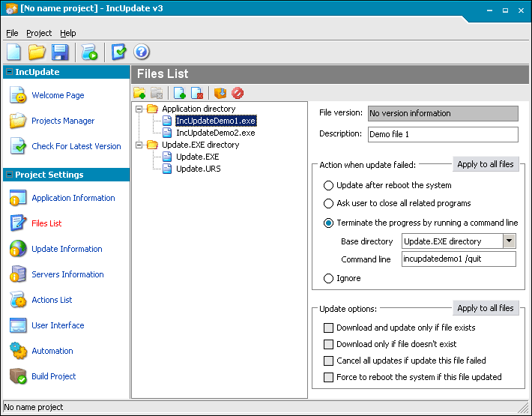Open the Project menu
This screenshot has height=416, width=532.
39,33
